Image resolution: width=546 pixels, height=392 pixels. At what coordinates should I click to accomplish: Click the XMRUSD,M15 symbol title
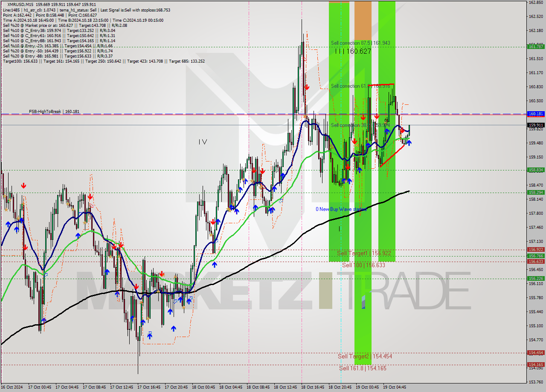21,4
